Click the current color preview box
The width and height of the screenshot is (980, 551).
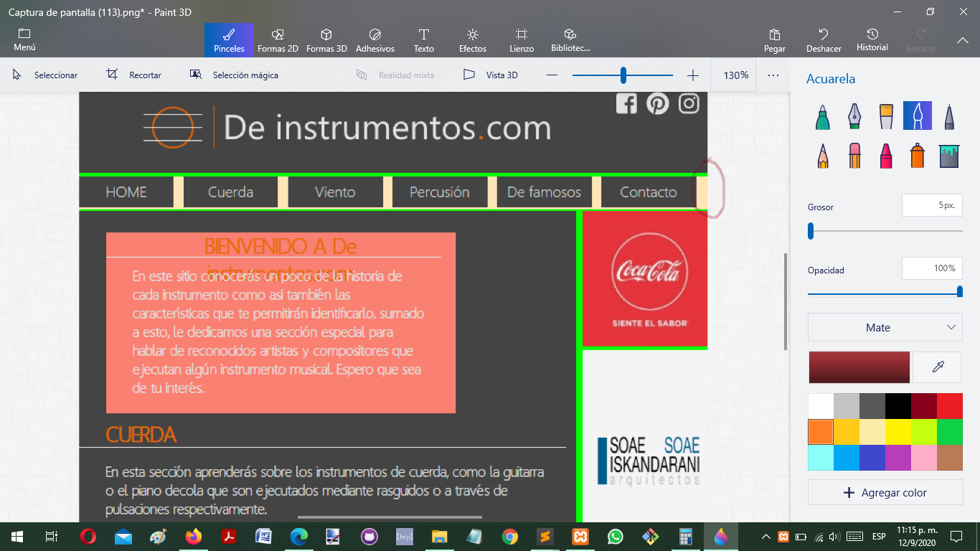point(859,367)
